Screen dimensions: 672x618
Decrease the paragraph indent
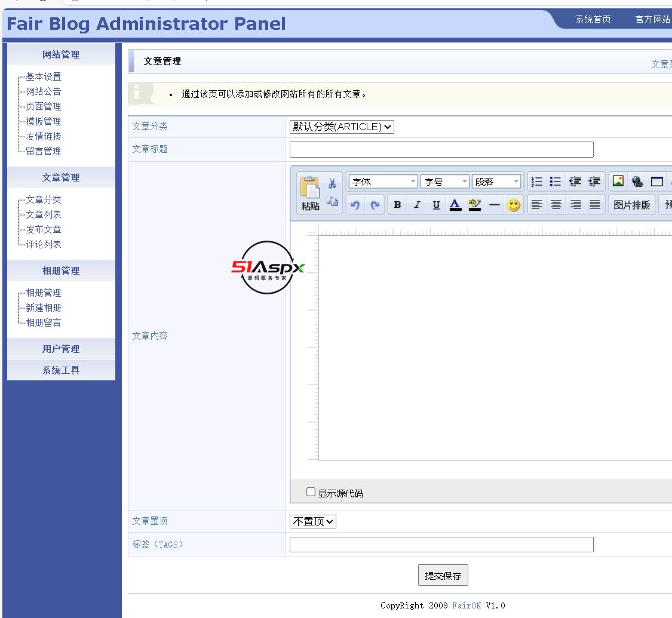pos(575,182)
